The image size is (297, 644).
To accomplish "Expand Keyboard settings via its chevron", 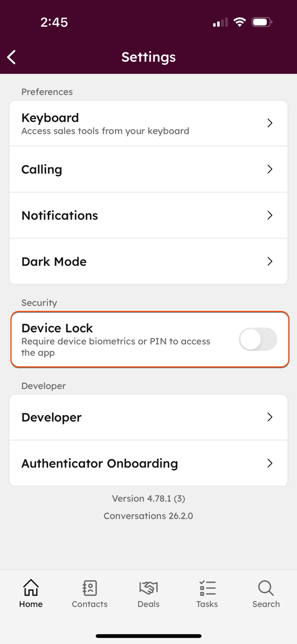I will (270, 123).
